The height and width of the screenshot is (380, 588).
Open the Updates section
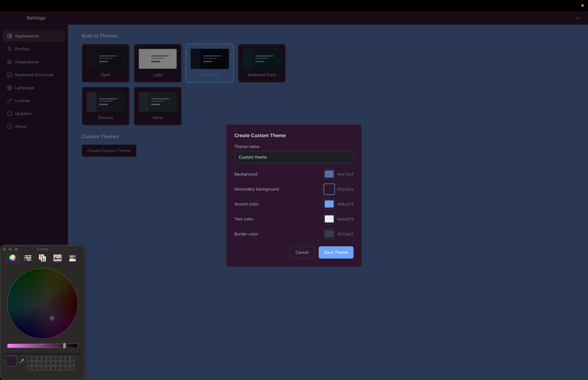34,113
